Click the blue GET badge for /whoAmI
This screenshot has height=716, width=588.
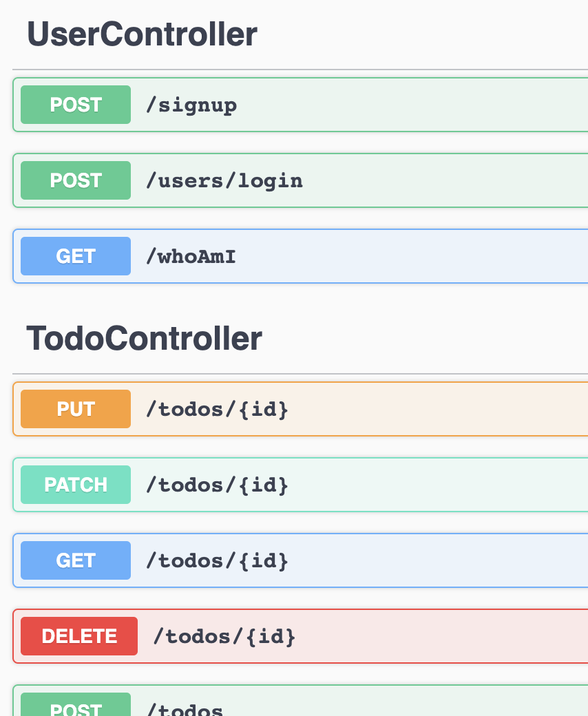[76, 256]
